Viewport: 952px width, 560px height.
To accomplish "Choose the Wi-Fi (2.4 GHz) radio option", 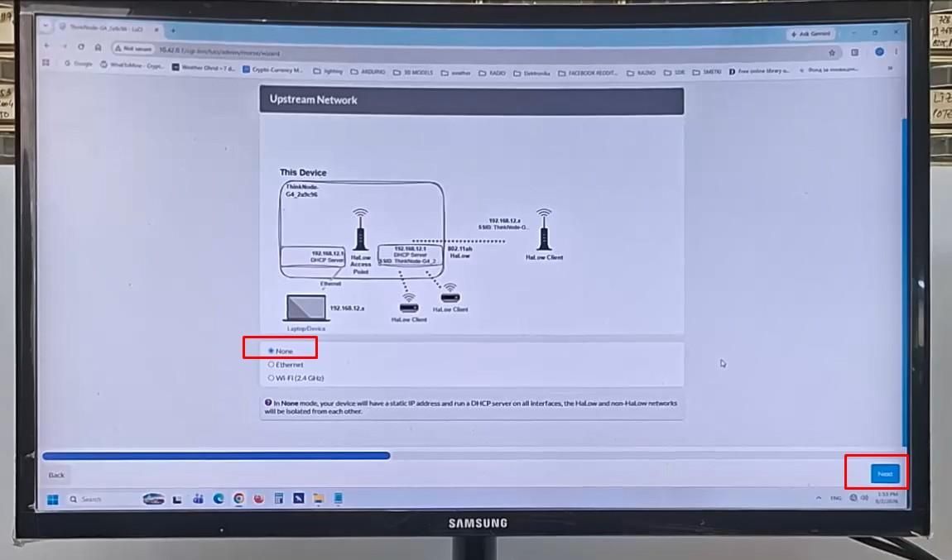I will click(296, 378).
